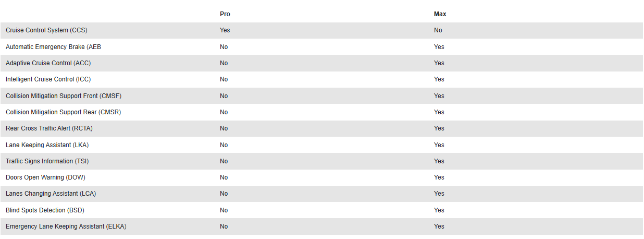This screenshot has width=644, height=239.
Task: Click the Max column header
Action: point(440,14)
